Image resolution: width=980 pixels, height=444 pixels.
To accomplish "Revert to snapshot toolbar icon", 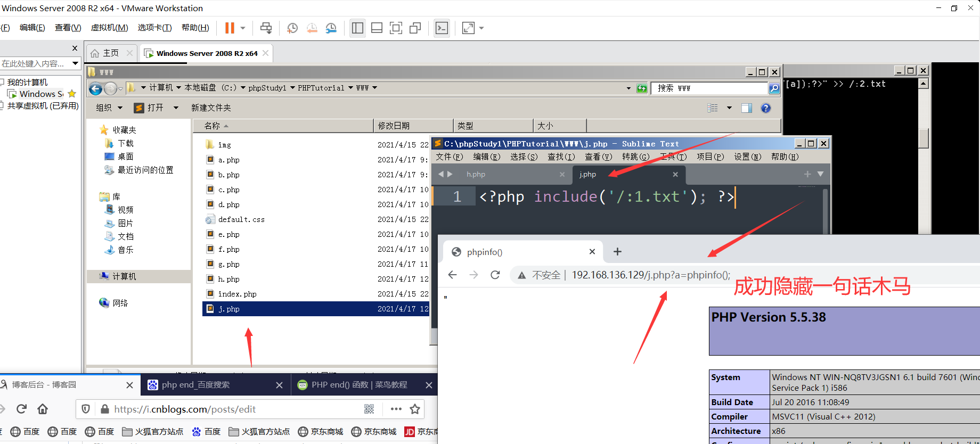I will click(312, 28).
